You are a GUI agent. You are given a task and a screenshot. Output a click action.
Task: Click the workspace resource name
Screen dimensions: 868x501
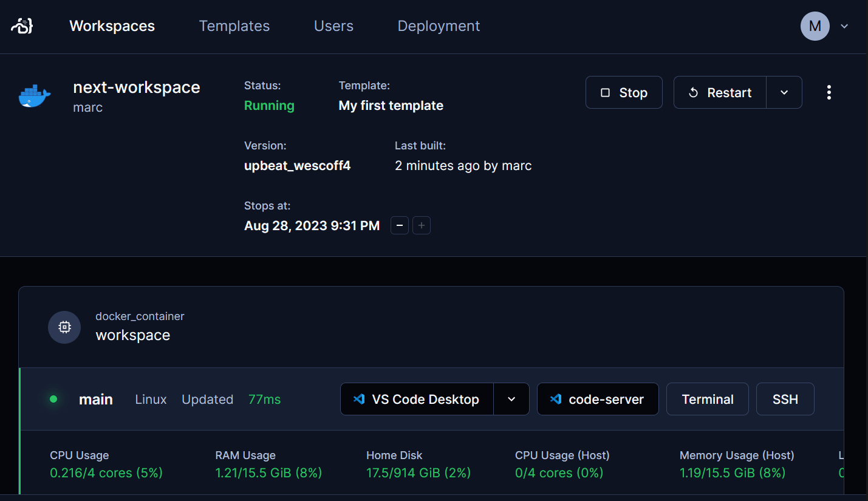click(133, 335)
